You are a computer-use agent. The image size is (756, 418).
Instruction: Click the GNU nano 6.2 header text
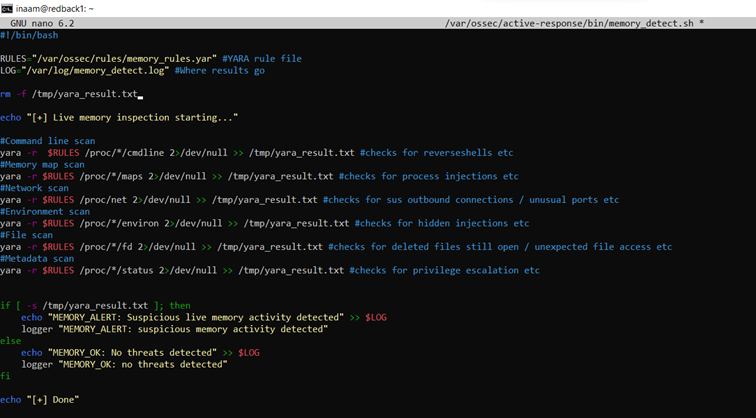42,23
